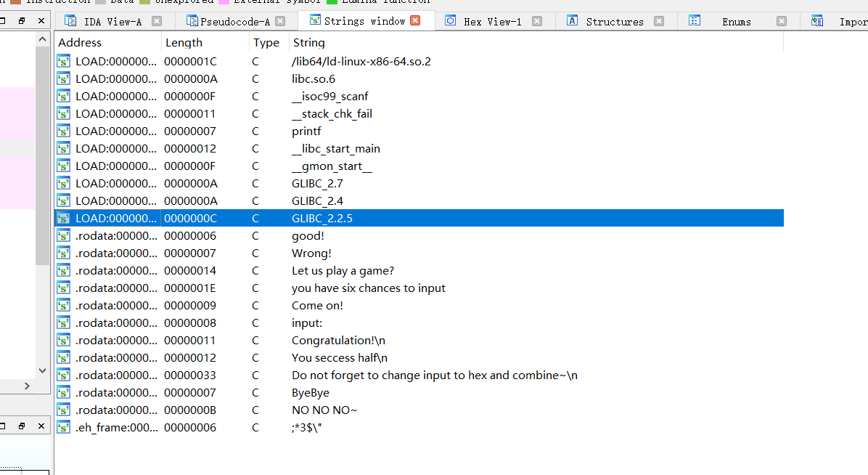Image resolution: width=868 pixels, height=475 pixels.
Task: Click the left panel's scroll down arrow
Action: (42, 370)
